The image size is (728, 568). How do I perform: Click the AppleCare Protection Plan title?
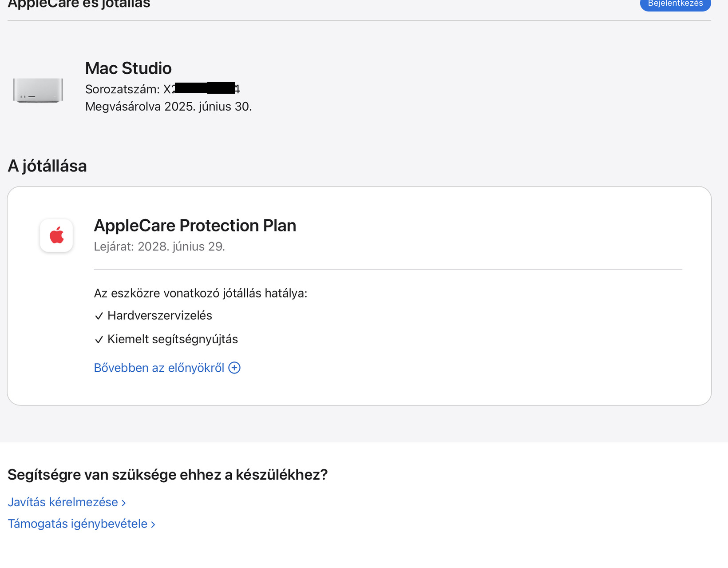tap(195, 226)
